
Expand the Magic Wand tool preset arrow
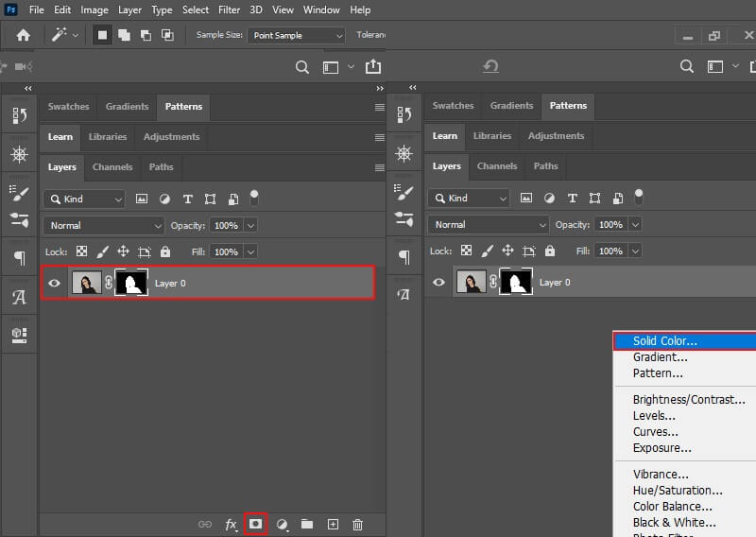75,35
